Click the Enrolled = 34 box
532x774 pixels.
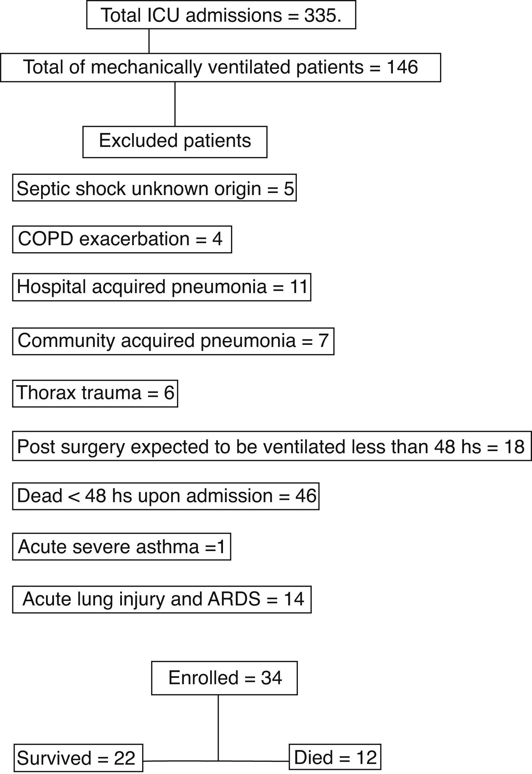224,678
